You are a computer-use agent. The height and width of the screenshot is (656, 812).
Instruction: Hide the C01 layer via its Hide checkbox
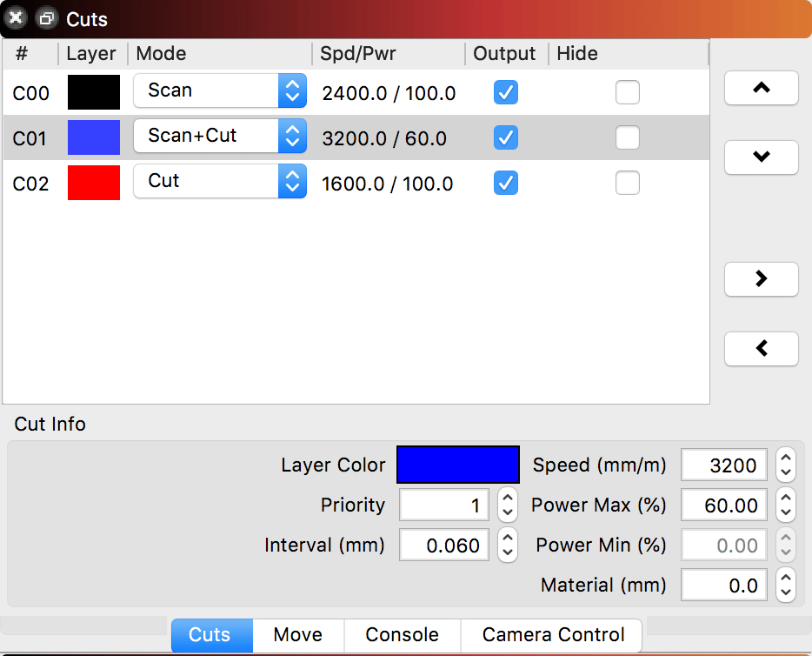click(x=628, y=137)
